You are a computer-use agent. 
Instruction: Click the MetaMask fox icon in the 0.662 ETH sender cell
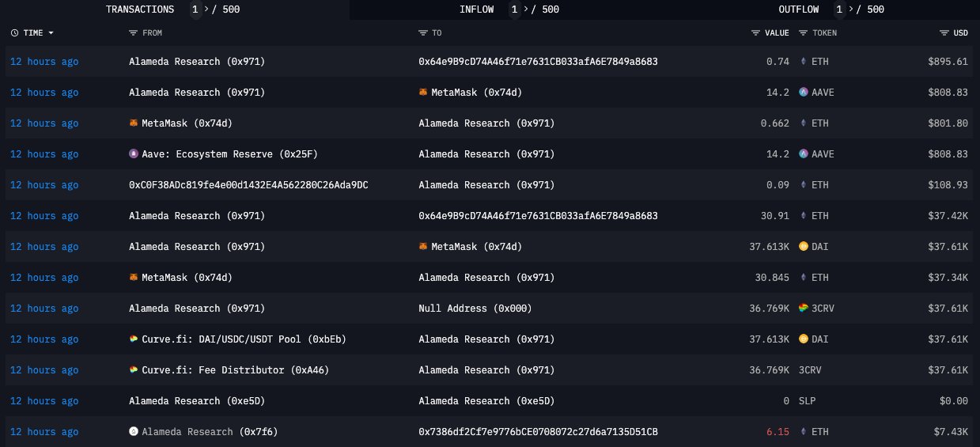coord(134,123)
